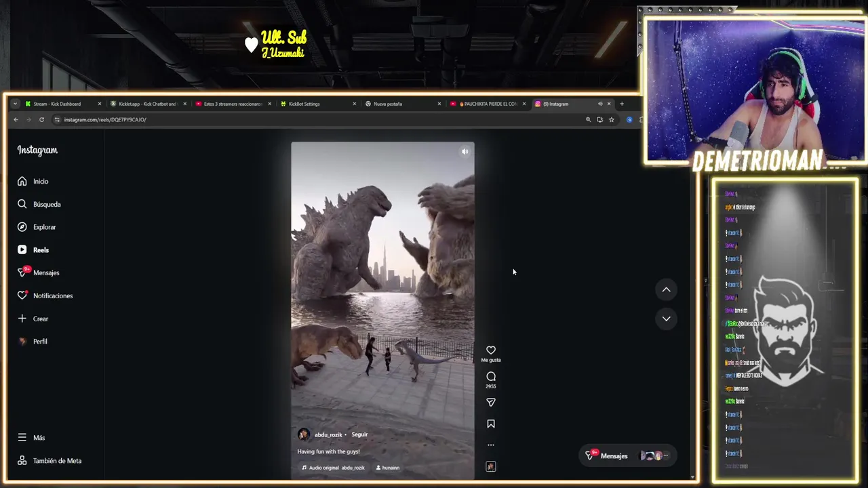Bookmark page with star icon
The image size is (868, 488).
tap(611, 119)
